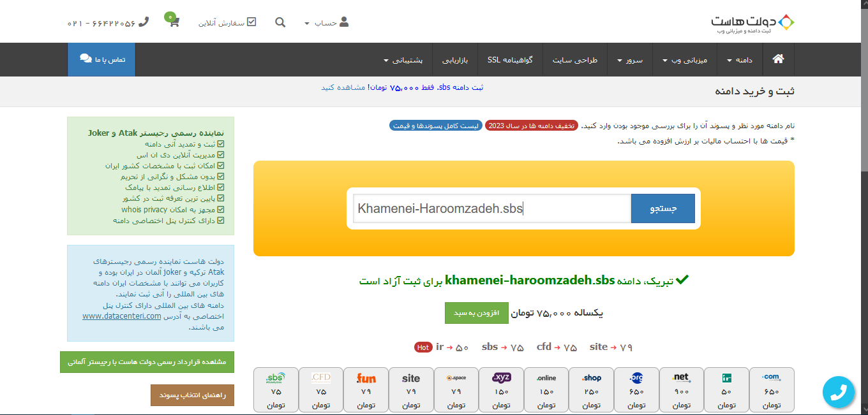The width and height of the screenshot is (868, 415).
Task: Click راهنمای انتخاب پسوند brown button
Action: coord(192,395)
